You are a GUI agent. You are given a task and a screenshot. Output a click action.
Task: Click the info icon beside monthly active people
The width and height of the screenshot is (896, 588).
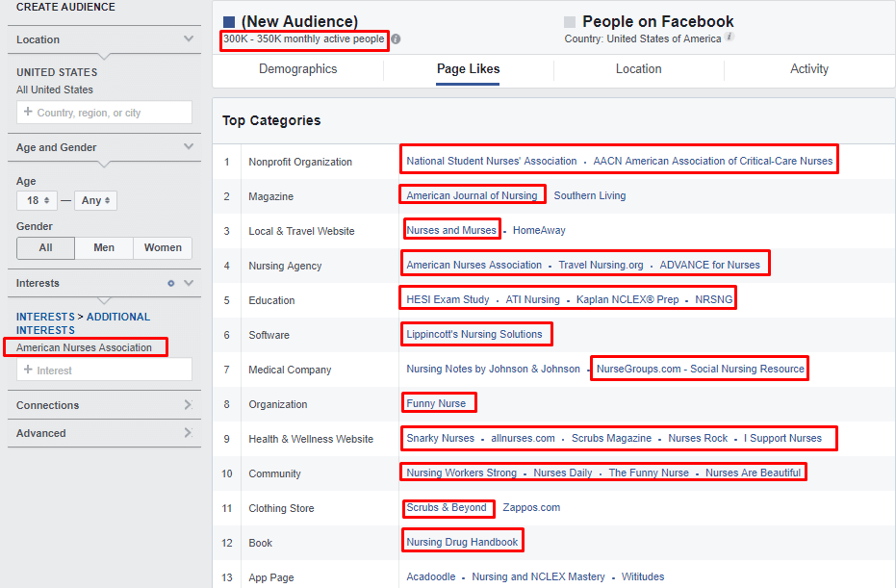click(x=396, y=38)
